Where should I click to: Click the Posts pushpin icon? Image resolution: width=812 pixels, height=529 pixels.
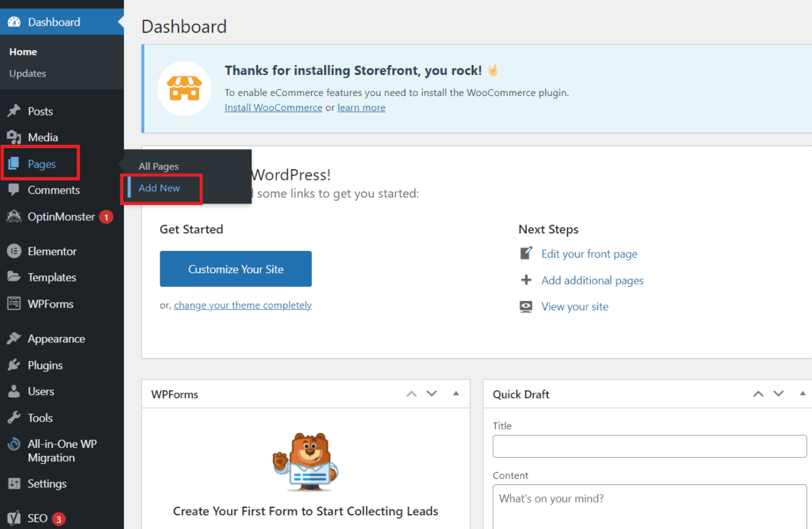coord(14,111)
